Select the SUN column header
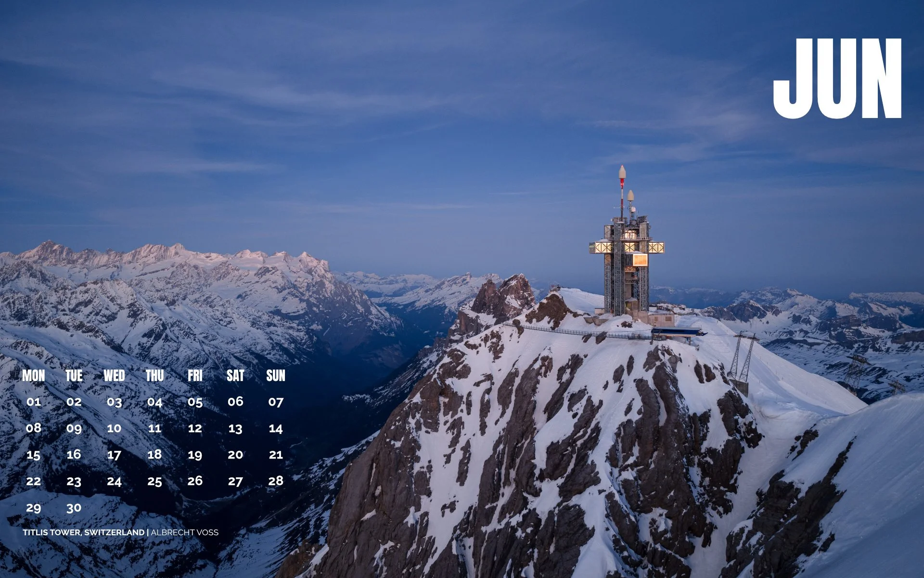The width and height of the screenshot is (924, 578). [276, 376]
